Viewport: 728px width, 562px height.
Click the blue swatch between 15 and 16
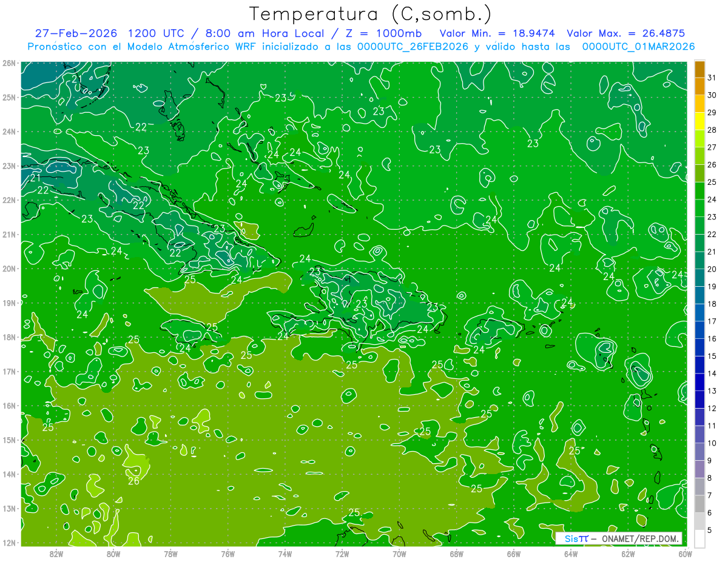point(699,347)
